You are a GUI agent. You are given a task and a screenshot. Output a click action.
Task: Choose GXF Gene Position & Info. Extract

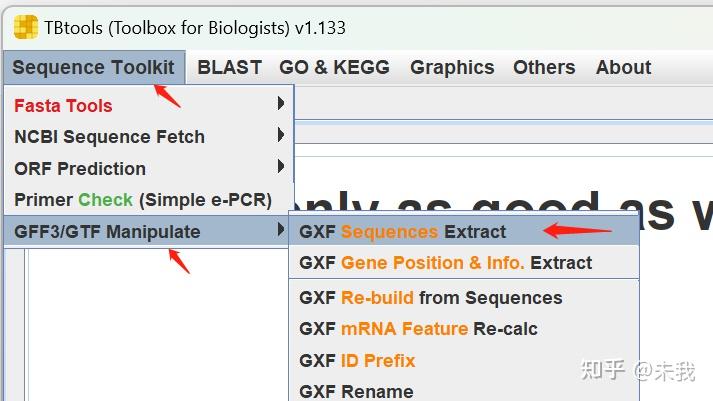445,263
